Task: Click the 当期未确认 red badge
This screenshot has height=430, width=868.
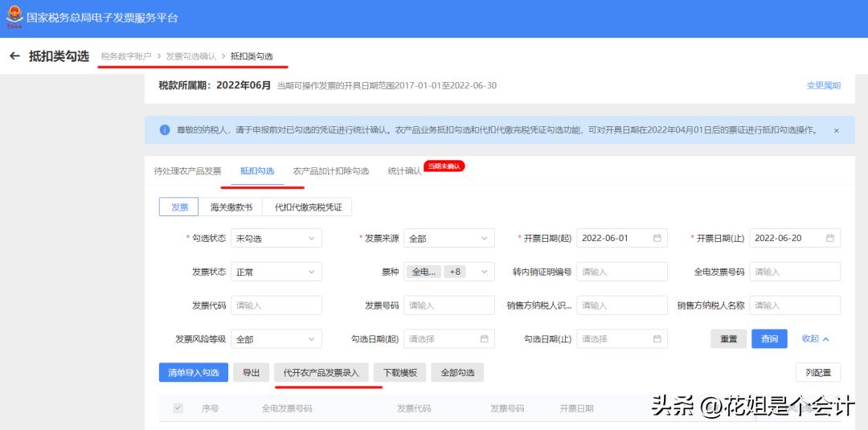Action: [x=444, y=166]
